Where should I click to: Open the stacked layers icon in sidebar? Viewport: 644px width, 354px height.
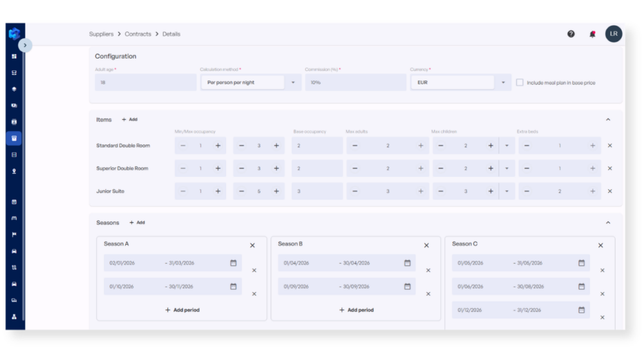coord(14,89)
